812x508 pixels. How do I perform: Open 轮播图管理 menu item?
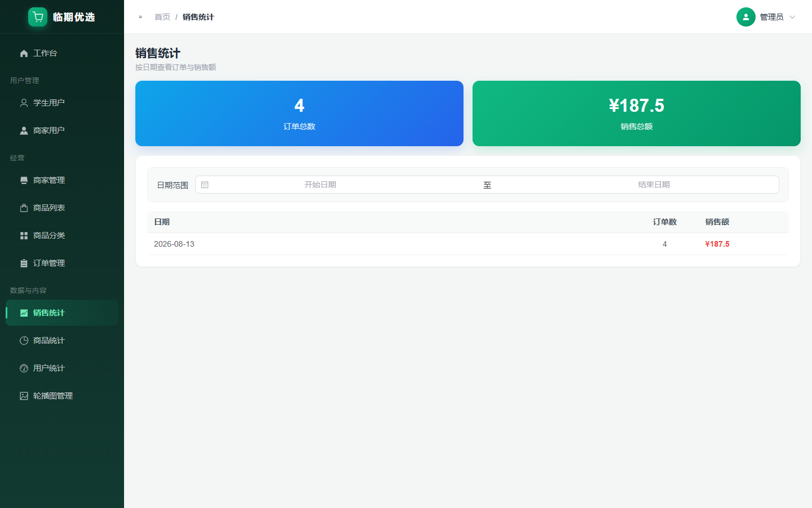pos(62,396)
